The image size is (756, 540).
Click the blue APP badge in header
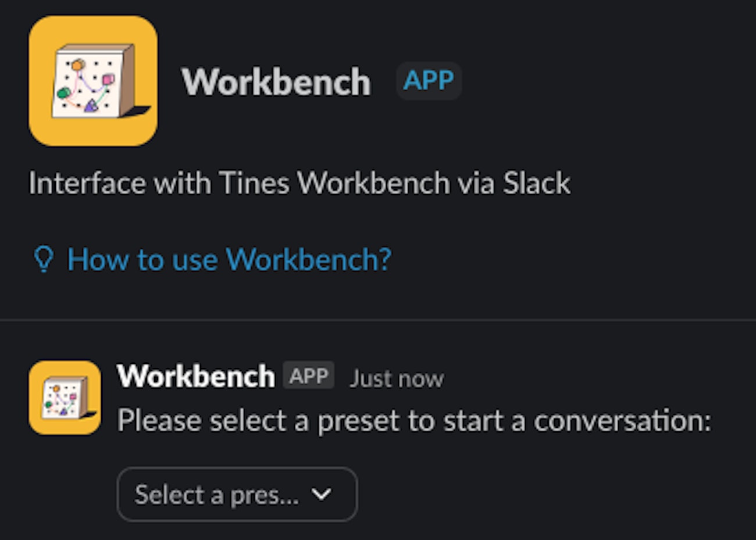coord(429,80)
